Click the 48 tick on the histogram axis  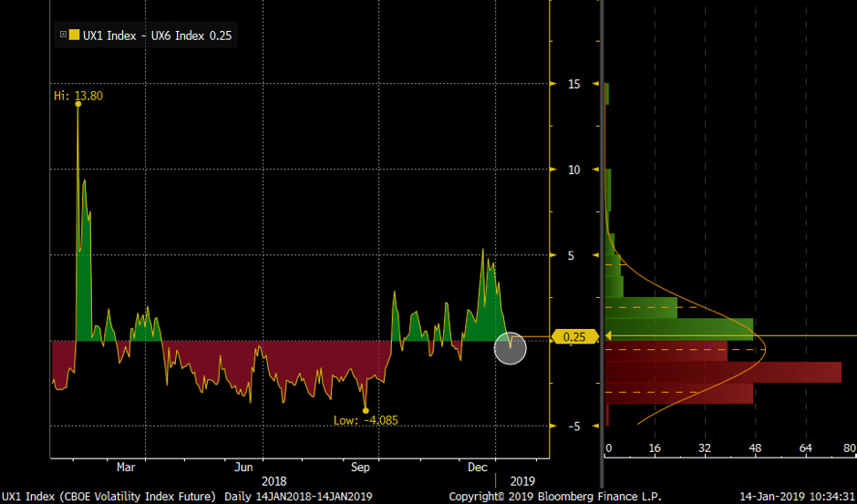tap(755, 448)
